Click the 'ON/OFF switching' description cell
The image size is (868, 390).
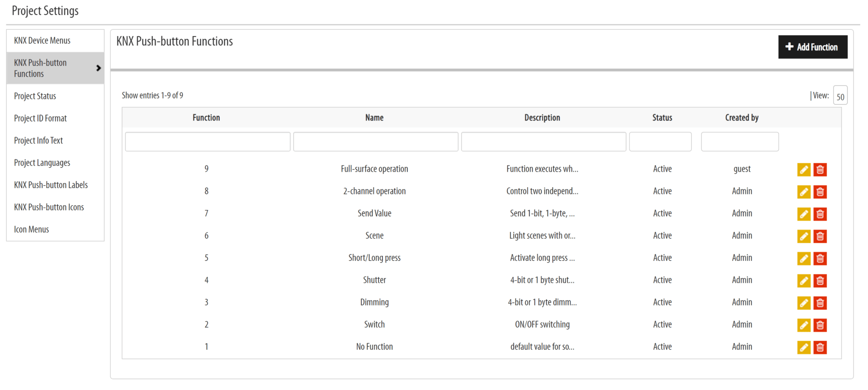click(x=542, y=324)
